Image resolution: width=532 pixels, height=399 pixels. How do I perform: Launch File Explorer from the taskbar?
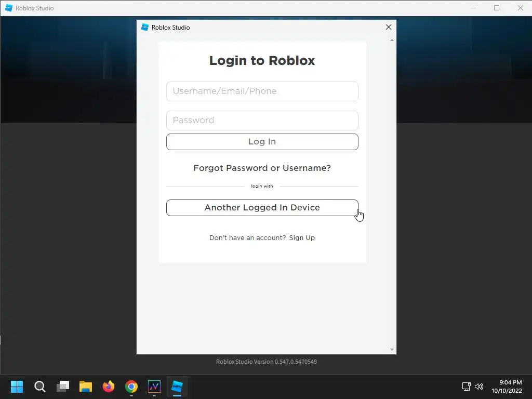86,387
